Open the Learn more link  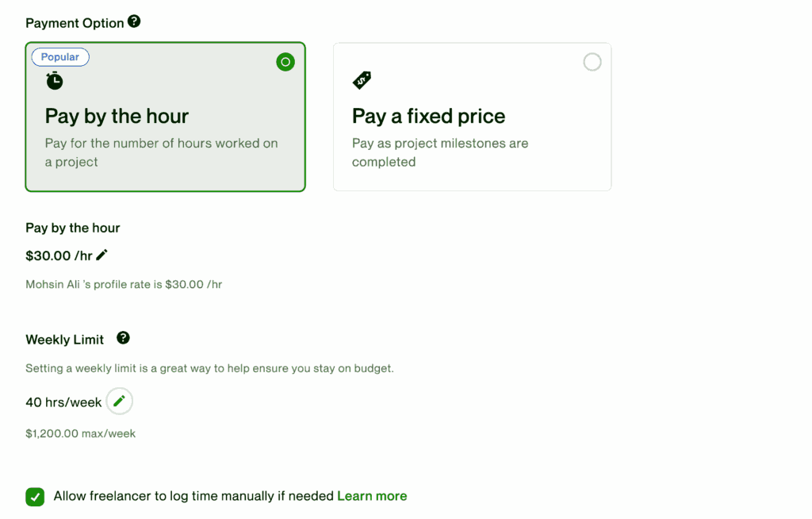[x=372, y=496]
